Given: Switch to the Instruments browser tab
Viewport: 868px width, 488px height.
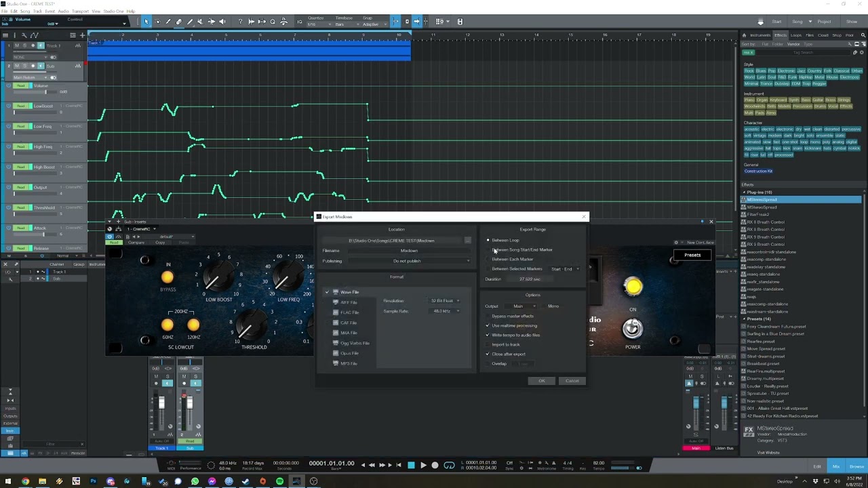Looking at the screenshot, I should click(760, 35).
